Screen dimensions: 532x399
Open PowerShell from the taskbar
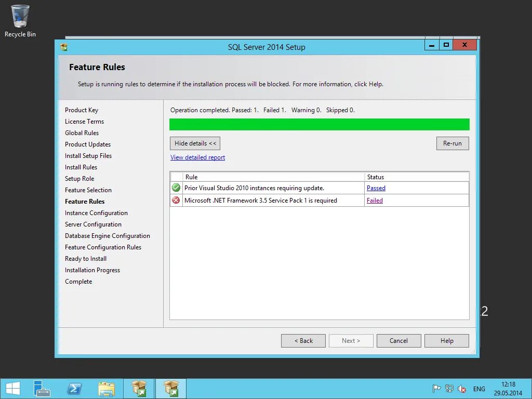coord(74,389)
